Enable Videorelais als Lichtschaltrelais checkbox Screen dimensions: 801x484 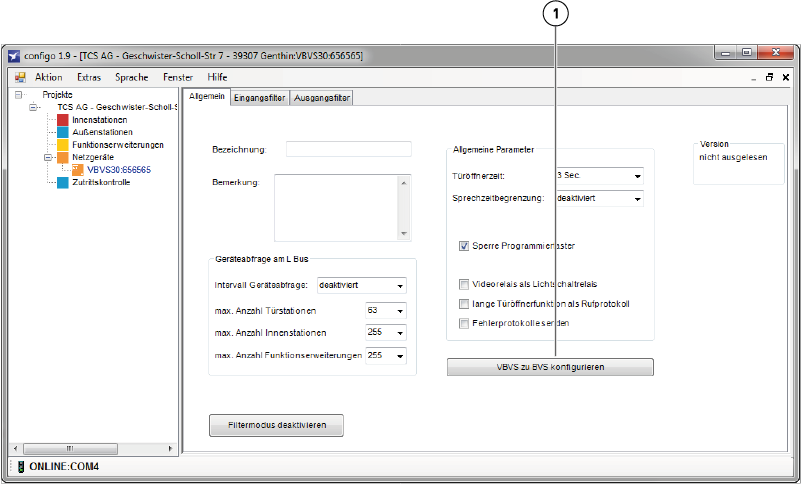464,284
